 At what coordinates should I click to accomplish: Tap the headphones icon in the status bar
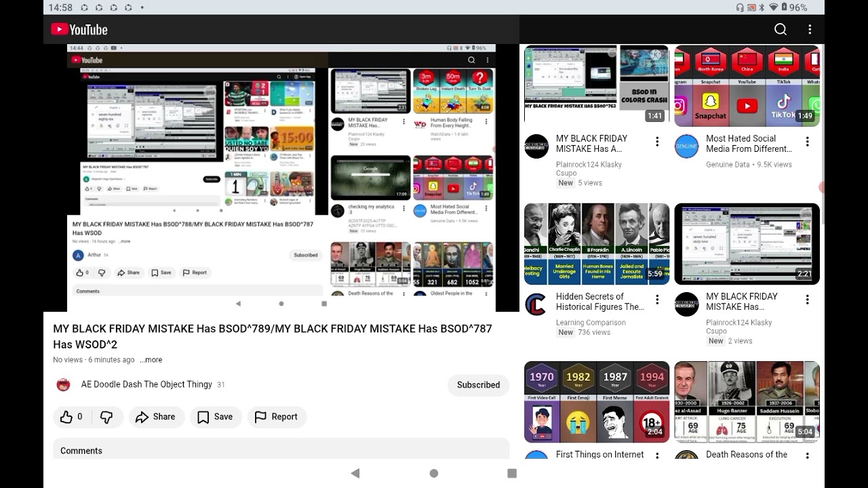(740, 7)
